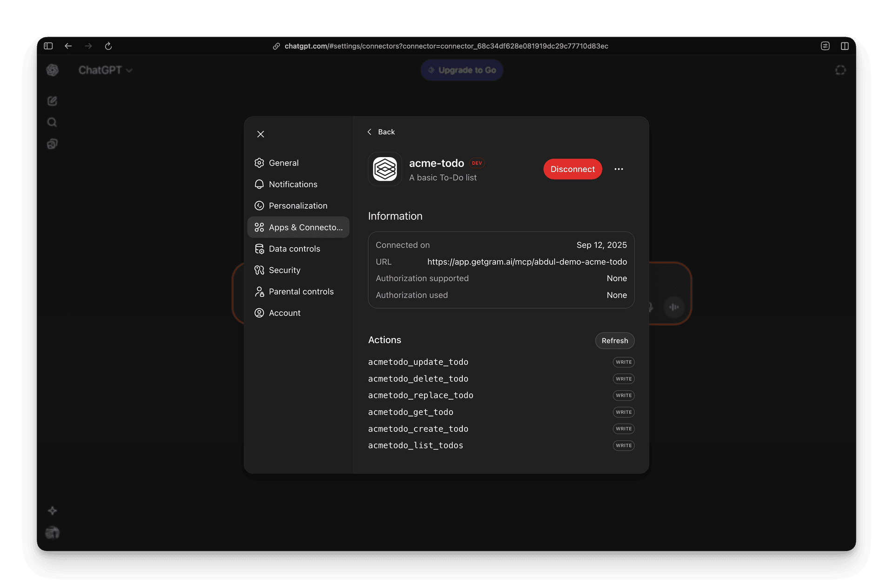This screenshot has height=588, width=893.
Task: Expand the ChatGPT model dropdown
Action: coord(106,70)
